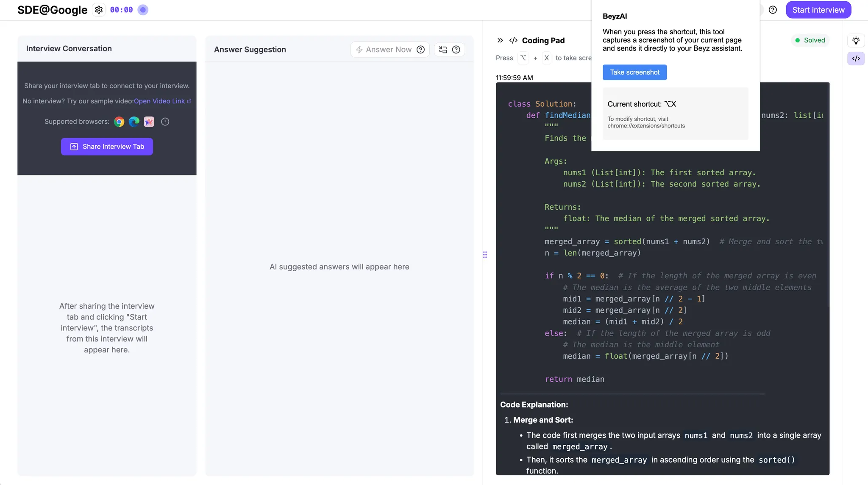The width and height of the screenshot is (868, 485).
Task: Show supported browsers info icon
Action: (x=165, y=122)
